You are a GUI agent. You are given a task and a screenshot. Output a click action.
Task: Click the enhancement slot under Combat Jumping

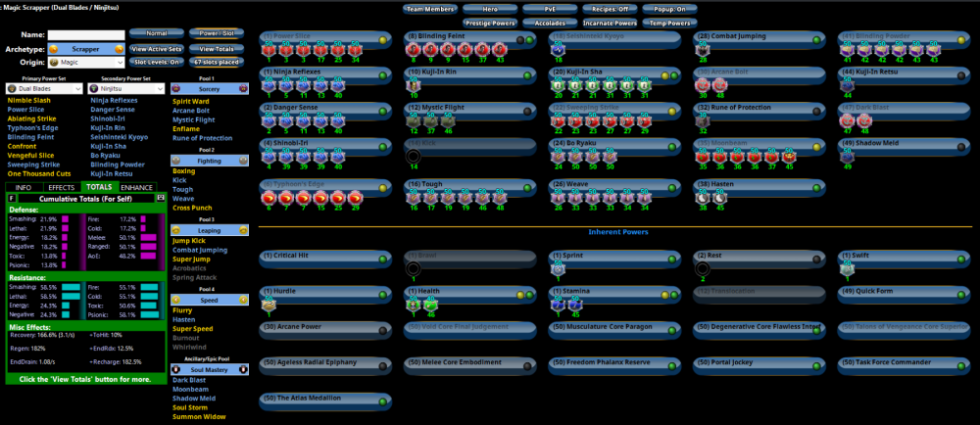pyautogui.click(x=703, y=50)
